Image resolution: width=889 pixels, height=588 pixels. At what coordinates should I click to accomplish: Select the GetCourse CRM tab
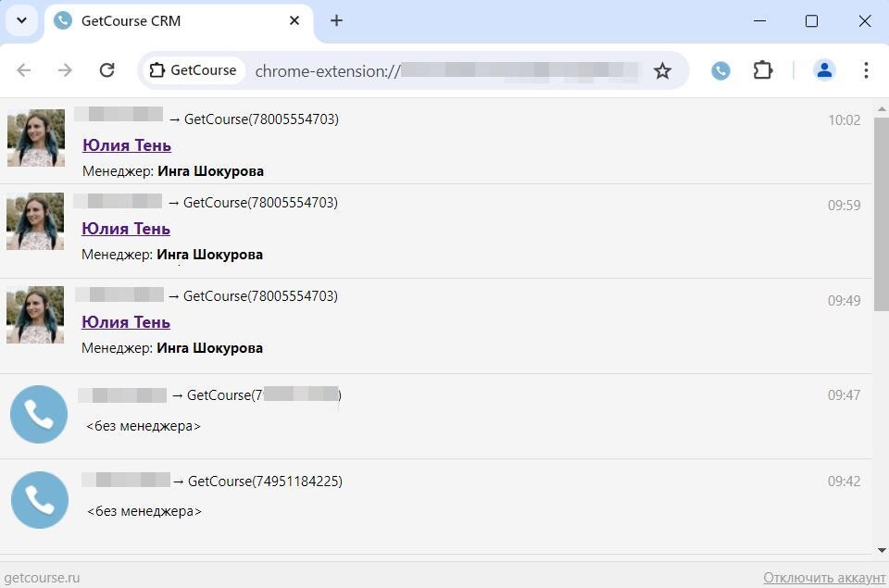(x=179, y=21)
